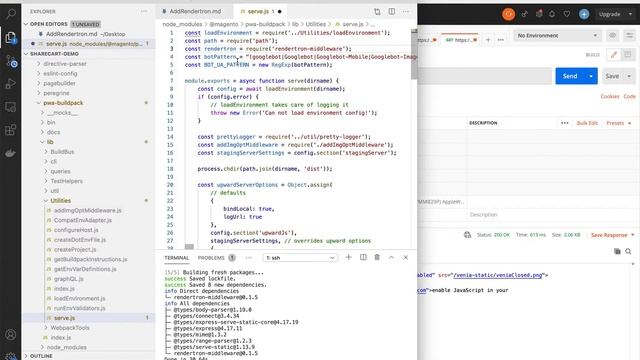Expand the Outline section
This screenshot has width=640, height=360.
pos(41,356)
